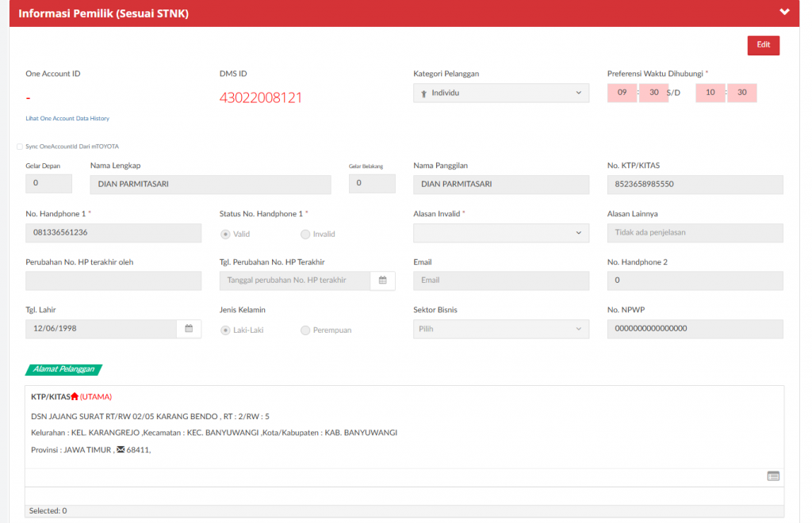
Task: Choose Laki-Laki gender option
Action: [x=226, y=330]
